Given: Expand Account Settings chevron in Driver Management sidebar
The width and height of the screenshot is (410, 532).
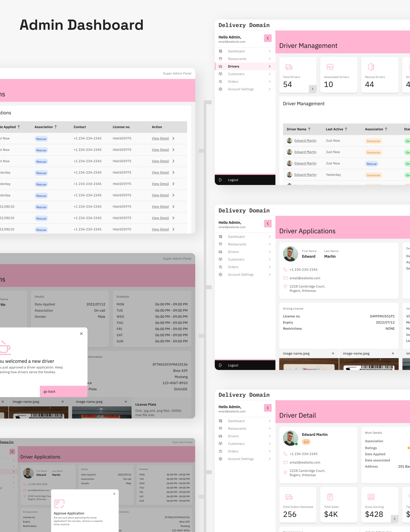Looking at the screenshot, I should pyautogui.click(x=270, y=89).
